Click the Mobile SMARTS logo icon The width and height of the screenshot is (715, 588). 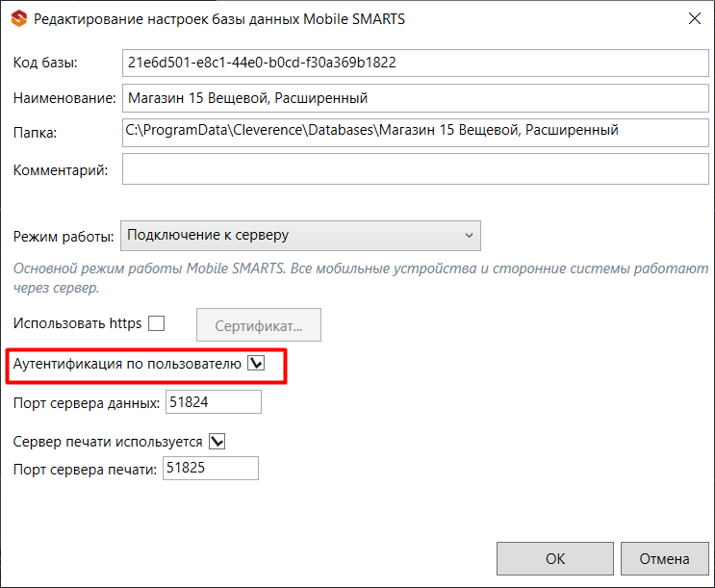coord(18,18)
